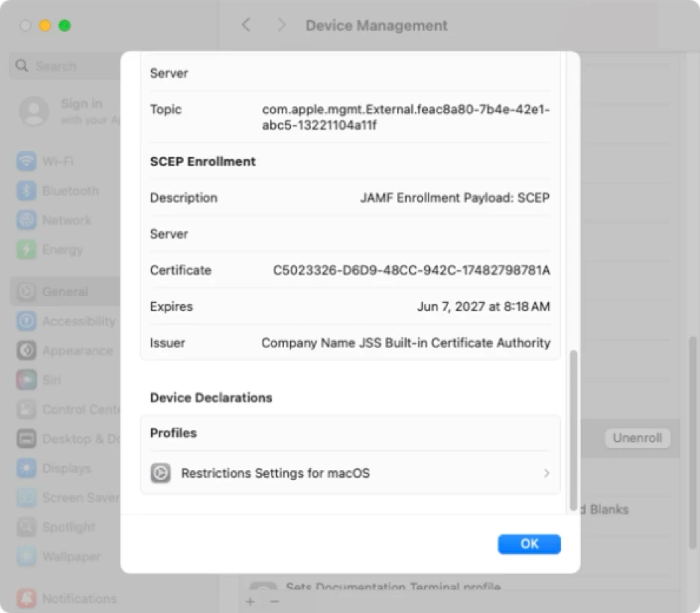The width and height of the screenshot is (700, 613).
Task: Click the search magnifier icon
Action: tap(22, 66)
